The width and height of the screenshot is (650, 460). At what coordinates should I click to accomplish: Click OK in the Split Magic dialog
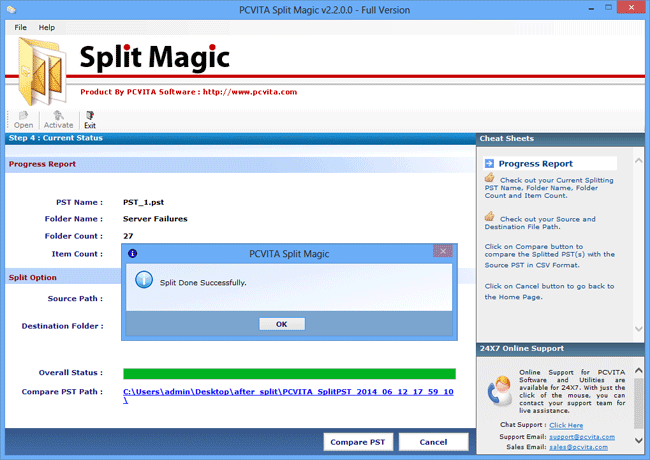(x=282, y=324)
